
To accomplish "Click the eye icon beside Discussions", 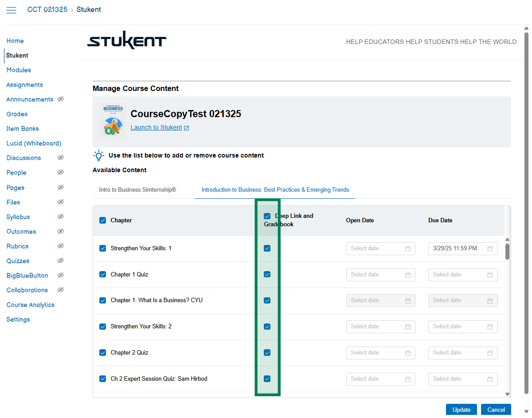I will 61,158.
